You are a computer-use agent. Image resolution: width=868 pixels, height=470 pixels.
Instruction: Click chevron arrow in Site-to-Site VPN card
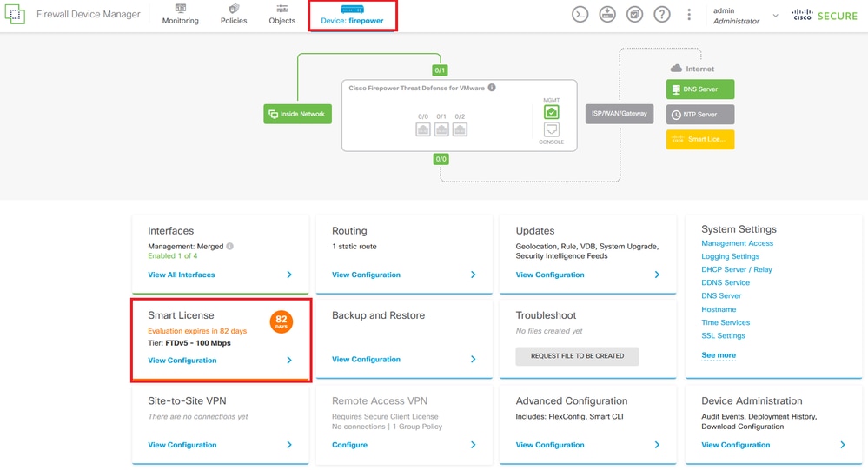pyautogui.click(x=289, y=445)
